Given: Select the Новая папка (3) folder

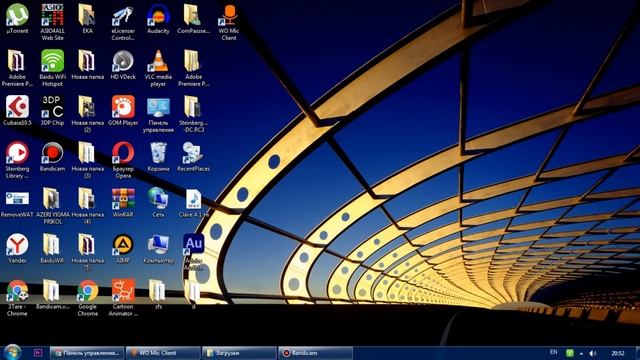Looking at the screenshot, I should click(87, 160).
